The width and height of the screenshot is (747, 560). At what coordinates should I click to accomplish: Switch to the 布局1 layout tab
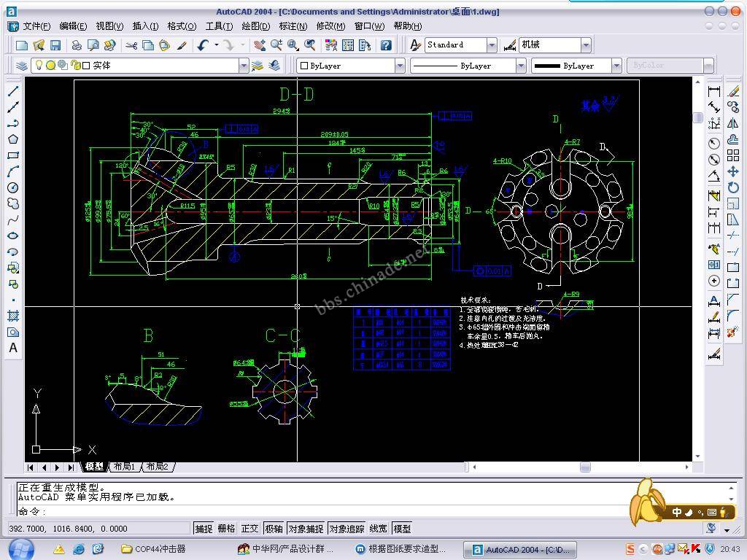tap(125, 467)
